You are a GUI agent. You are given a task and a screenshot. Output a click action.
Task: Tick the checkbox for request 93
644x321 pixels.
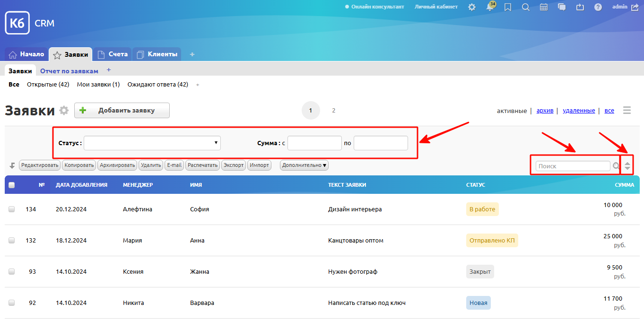pos(12,271)
